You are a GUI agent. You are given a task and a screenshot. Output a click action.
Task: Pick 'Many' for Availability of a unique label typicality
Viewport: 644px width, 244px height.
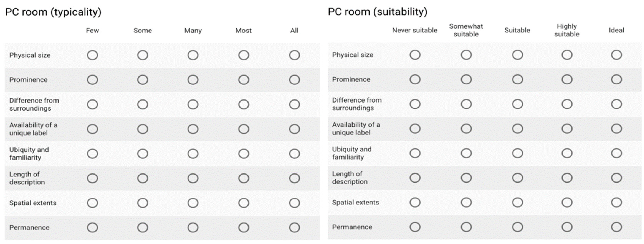point(193,129)
